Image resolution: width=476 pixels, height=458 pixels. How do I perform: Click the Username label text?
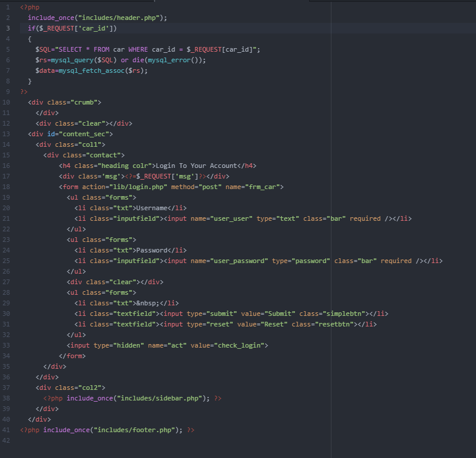point(152,208)
